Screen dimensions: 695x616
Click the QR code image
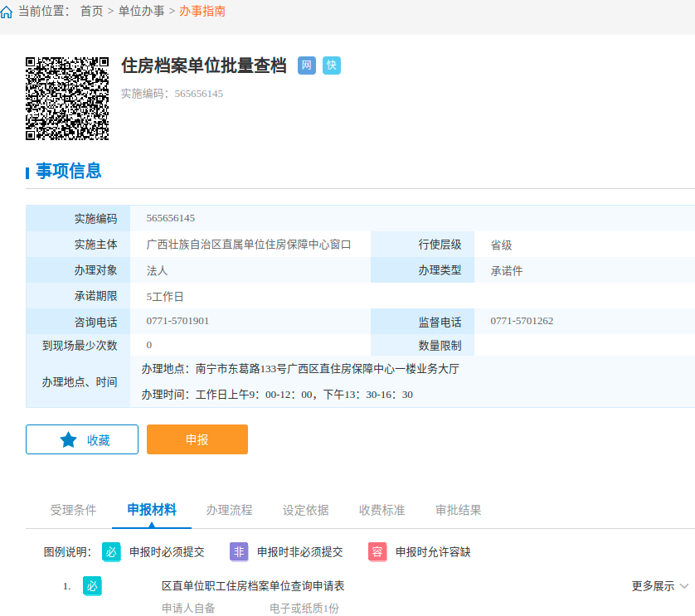pos(67,98)
